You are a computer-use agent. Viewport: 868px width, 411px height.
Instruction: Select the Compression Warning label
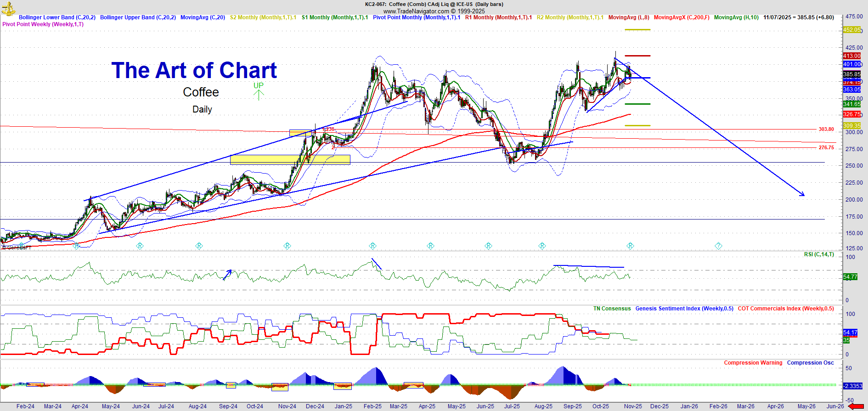coord(753,363)
